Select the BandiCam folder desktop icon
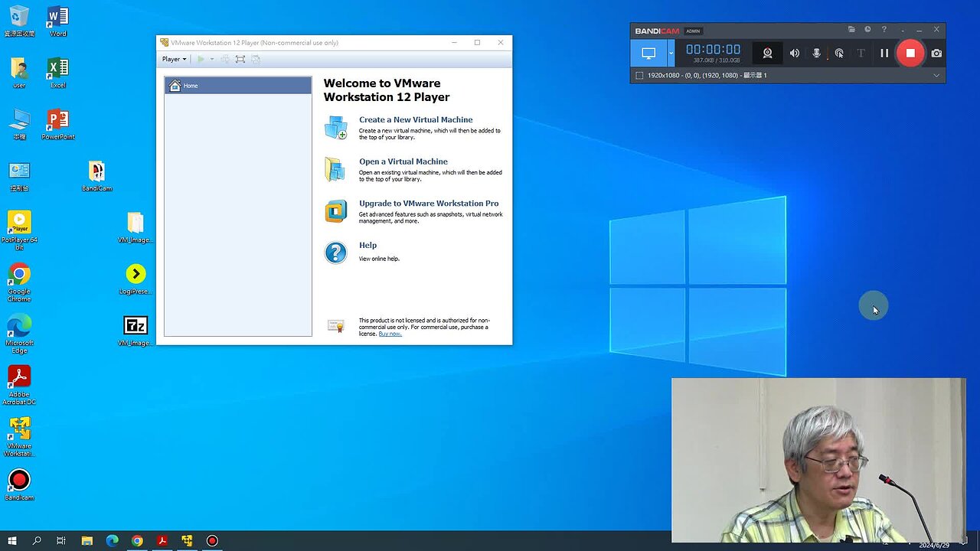 click(x=96, y=176)
